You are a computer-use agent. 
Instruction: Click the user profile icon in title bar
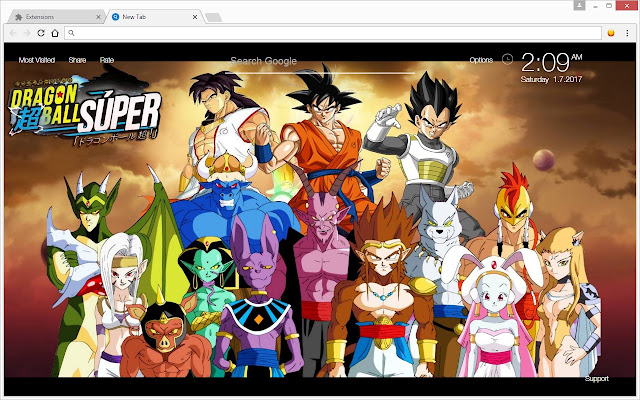[x=579, y=5]
